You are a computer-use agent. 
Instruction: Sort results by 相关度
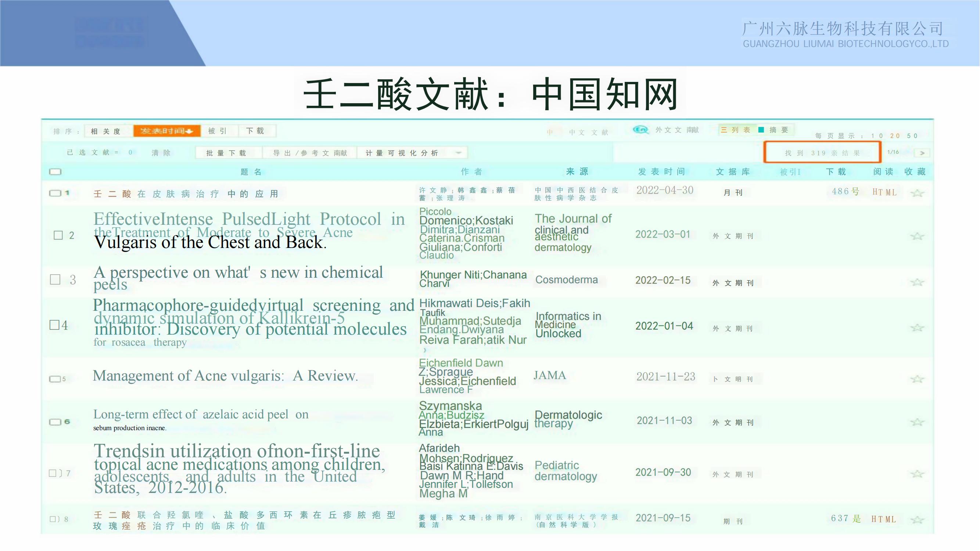(106, 131)
